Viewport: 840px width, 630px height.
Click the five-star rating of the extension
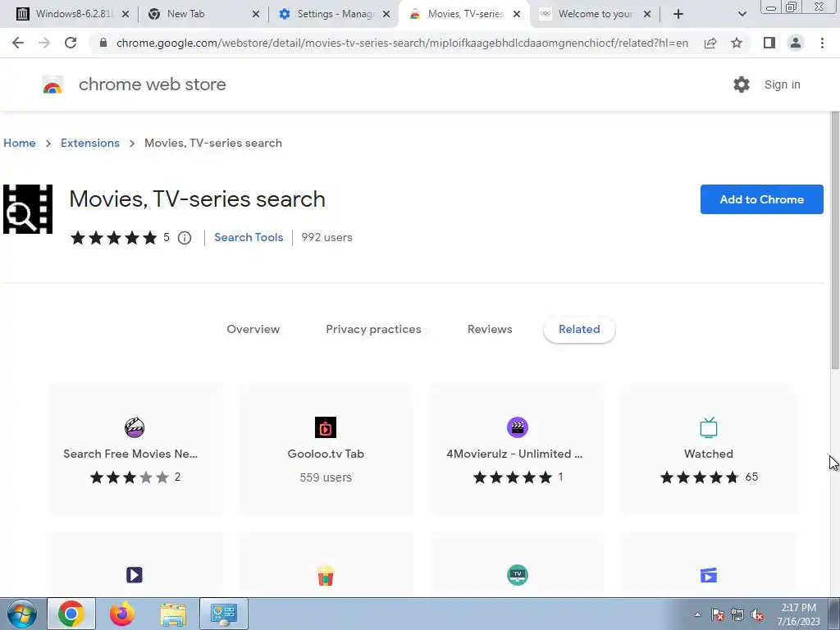pyautogui.click(x=113, y=238)
